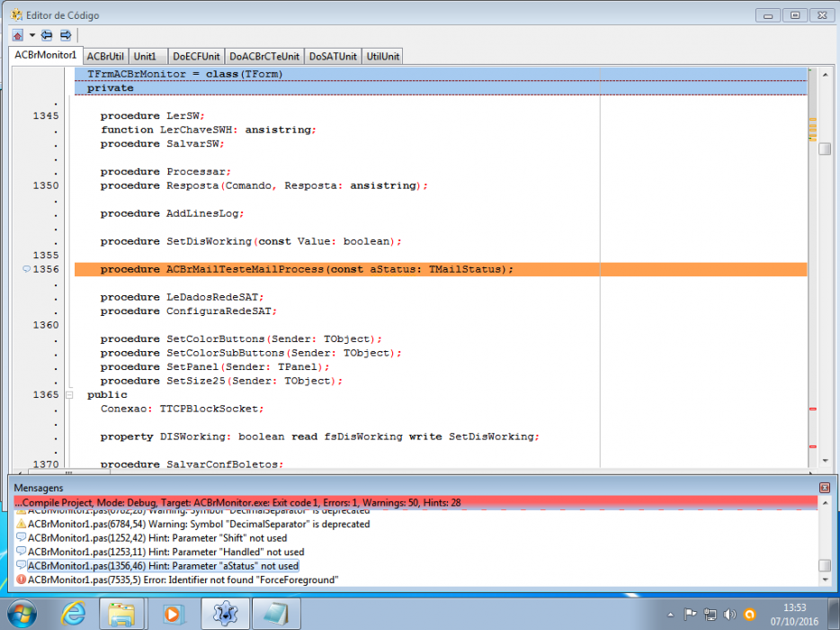
Task: Open the notebook app on taskbar
Action: [x=276, y=614]
